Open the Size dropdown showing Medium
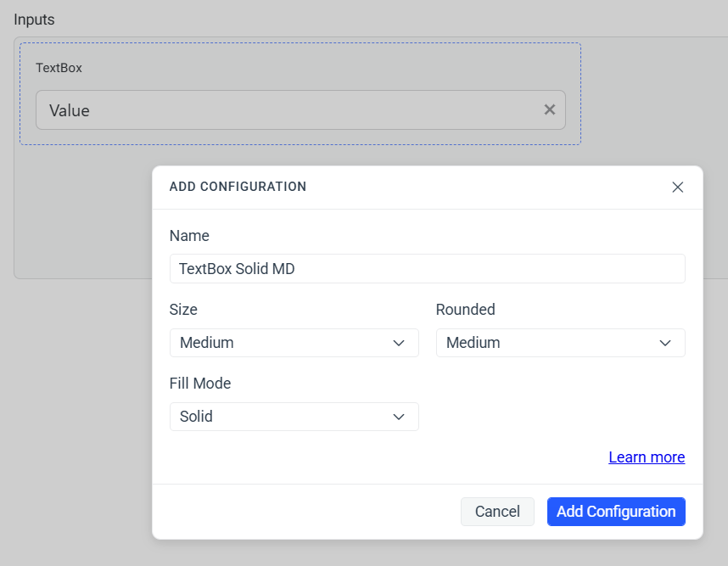This screenshot has width=728, height=566. point(294,343)
